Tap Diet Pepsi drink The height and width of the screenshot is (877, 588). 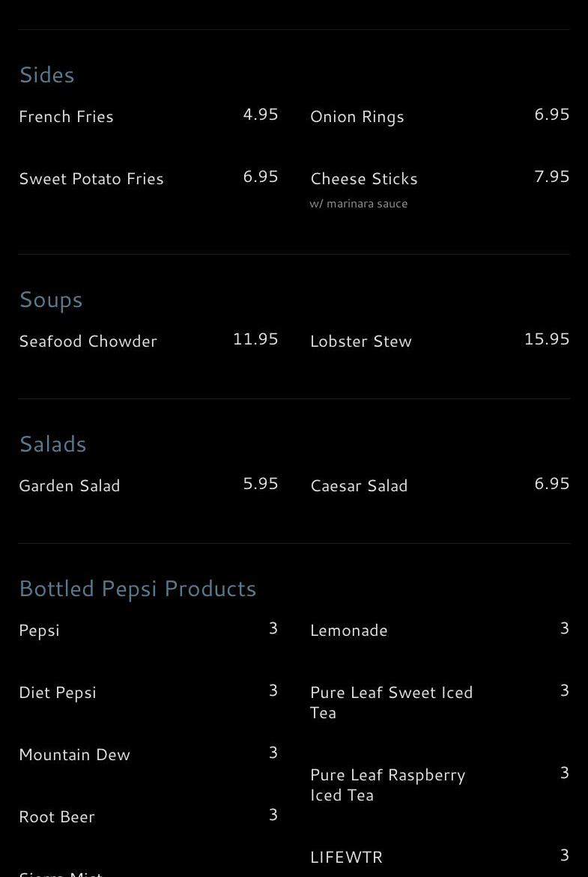(58, 693)
